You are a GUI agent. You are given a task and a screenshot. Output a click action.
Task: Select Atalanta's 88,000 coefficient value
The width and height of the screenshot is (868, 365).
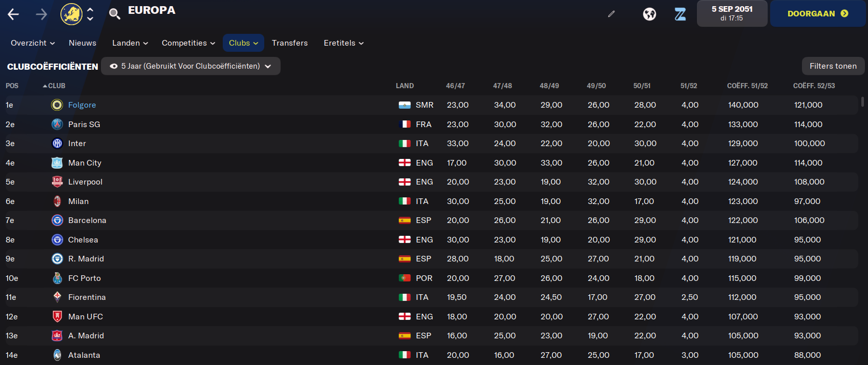808,355
